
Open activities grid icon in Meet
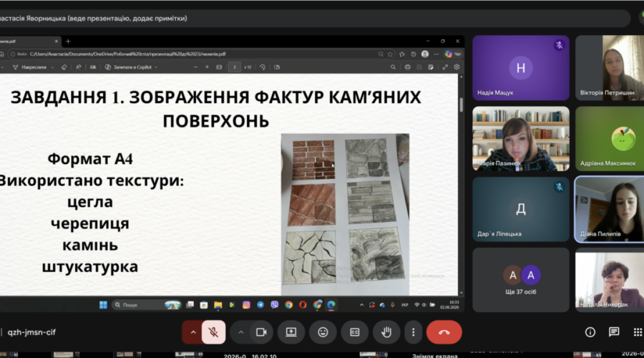[x=638, y=332]
